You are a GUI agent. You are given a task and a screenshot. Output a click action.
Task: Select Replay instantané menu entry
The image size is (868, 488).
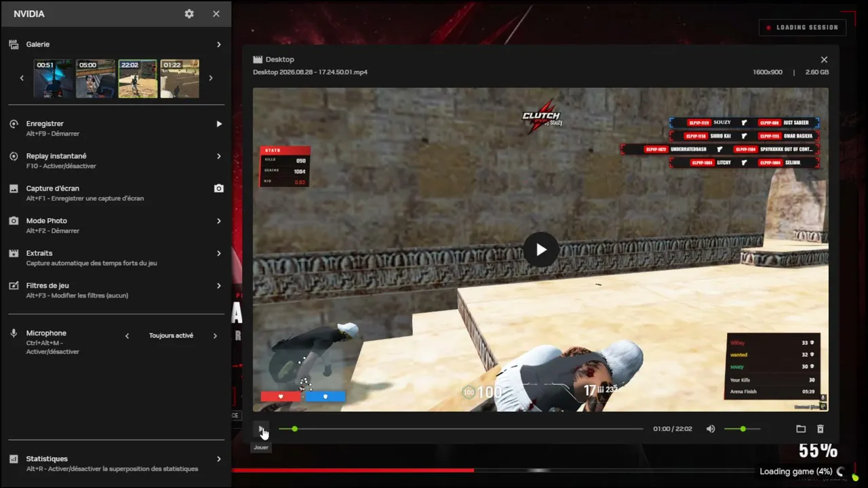[x=56, y=157]
